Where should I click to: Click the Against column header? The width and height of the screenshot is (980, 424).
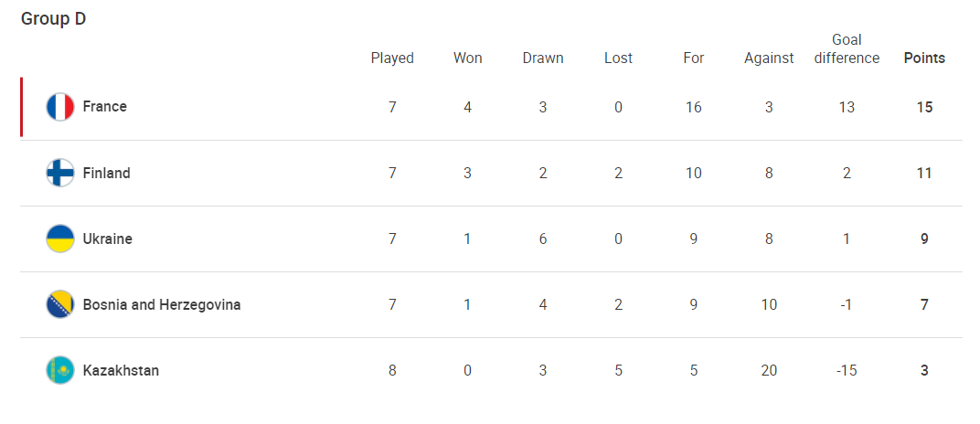coord(769,58)
